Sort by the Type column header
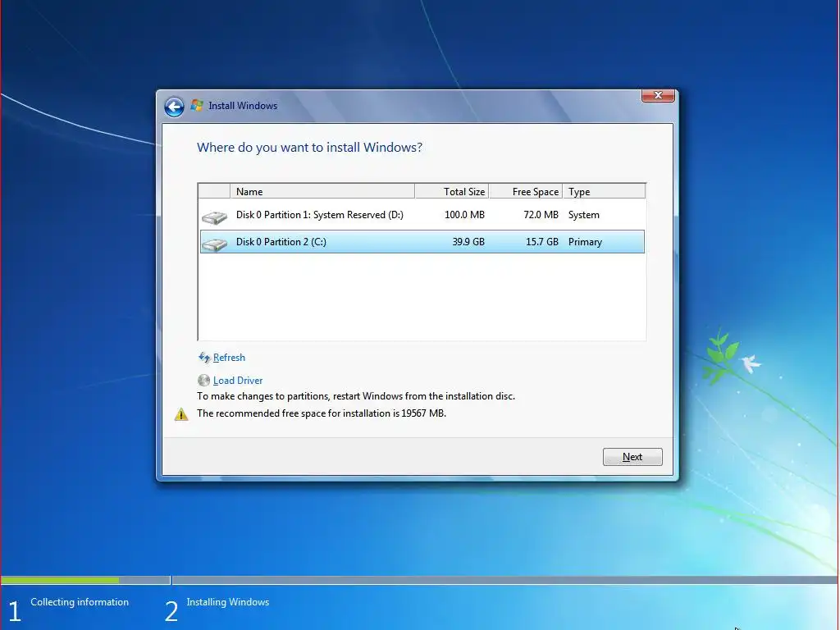The width and height of the screenshot is (840, 630). [604, 191]
